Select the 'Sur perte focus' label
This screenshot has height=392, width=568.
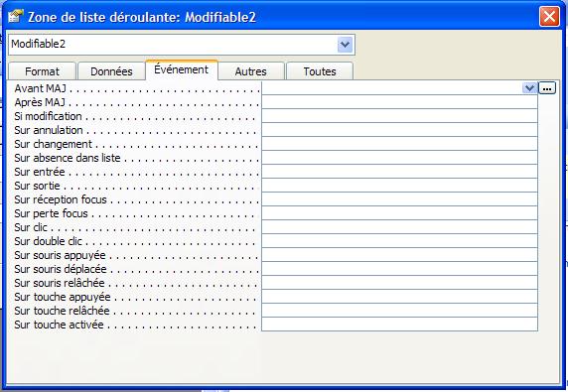coord(51,213)
